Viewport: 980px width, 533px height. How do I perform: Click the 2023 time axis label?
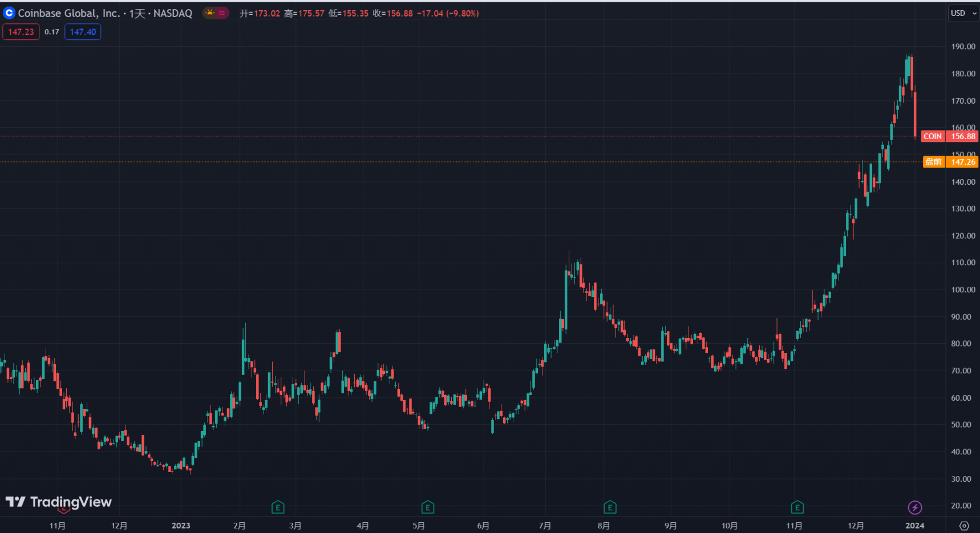coord(181,526)
